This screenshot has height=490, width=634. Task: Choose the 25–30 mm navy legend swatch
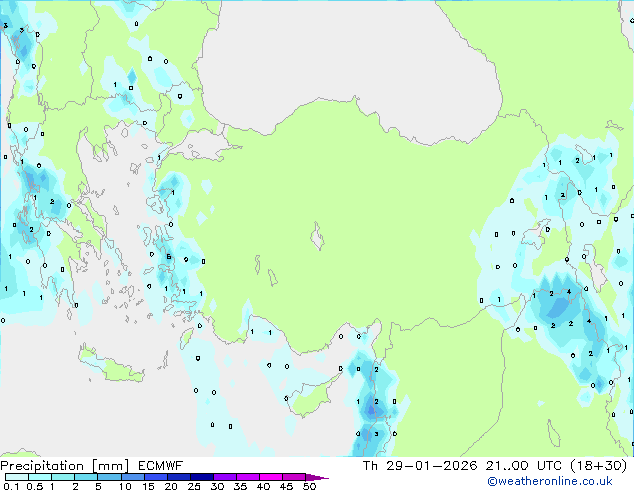coord(201,477)
